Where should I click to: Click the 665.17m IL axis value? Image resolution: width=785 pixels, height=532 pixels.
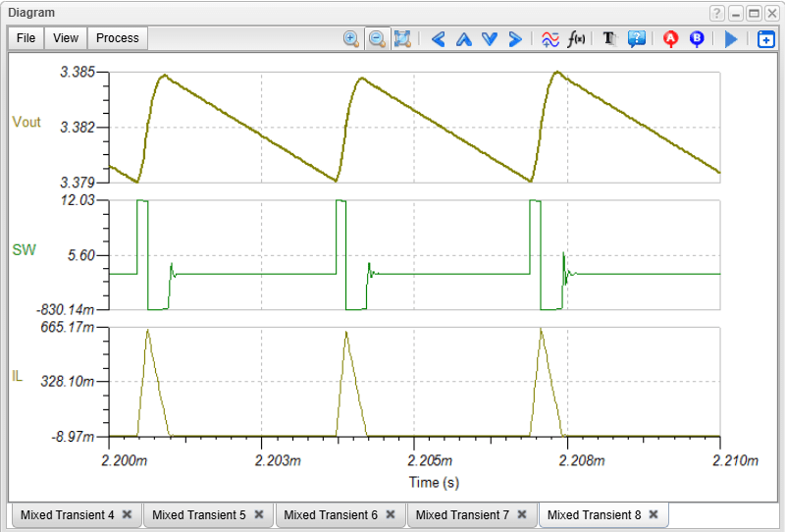coord(67,327)
